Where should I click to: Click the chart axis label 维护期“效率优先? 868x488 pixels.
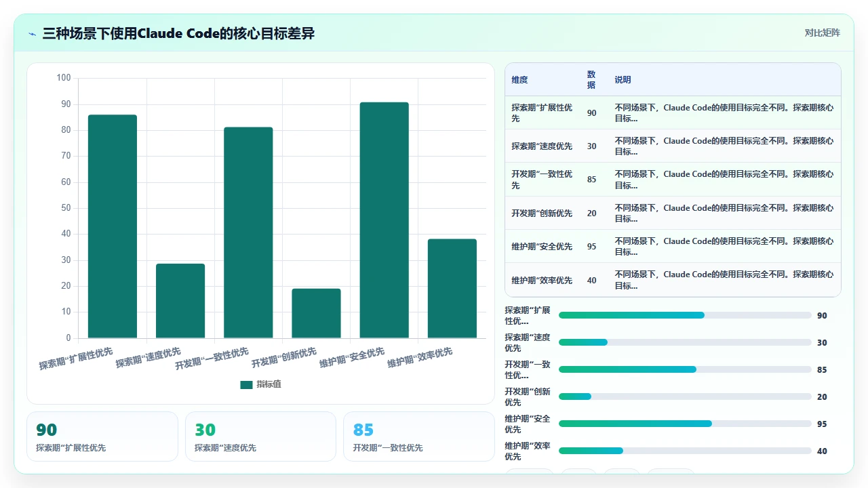click(x=420, y=357)
